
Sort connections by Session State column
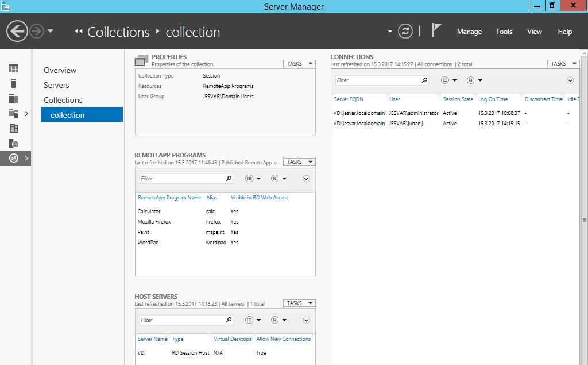tap(458, 99)
